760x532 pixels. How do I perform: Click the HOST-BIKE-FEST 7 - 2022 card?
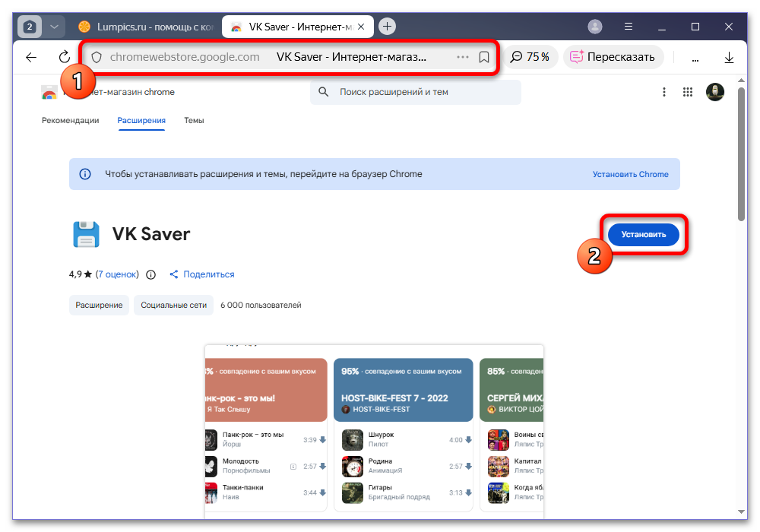tap(404, 390)
